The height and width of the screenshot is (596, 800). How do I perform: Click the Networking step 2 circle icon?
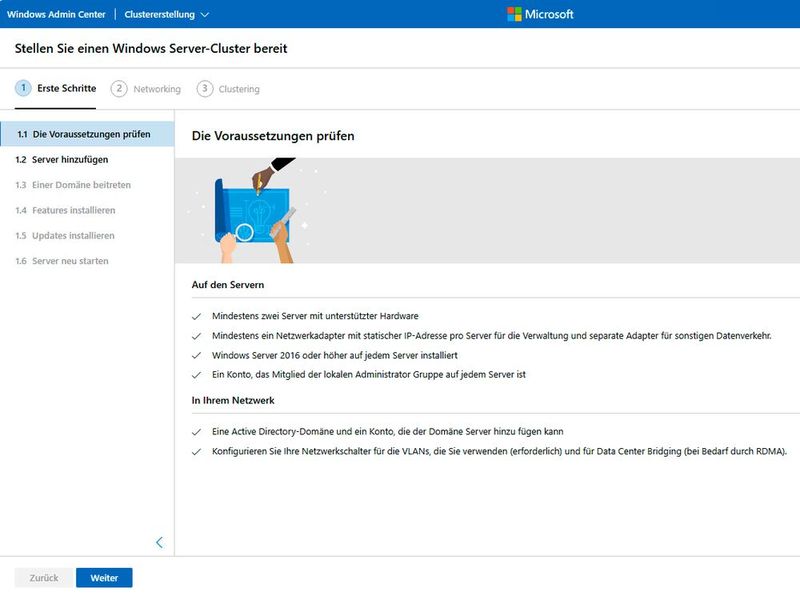click(122, 88)
